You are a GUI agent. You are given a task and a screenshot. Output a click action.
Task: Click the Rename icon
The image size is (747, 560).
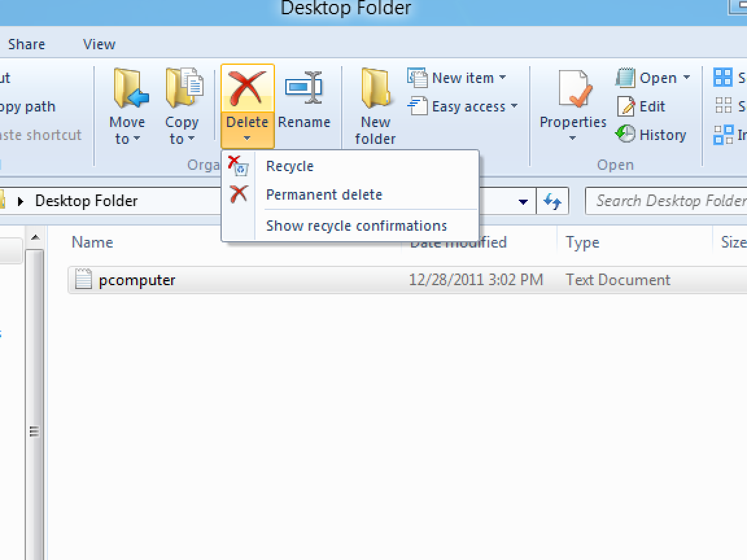(304, 87)
